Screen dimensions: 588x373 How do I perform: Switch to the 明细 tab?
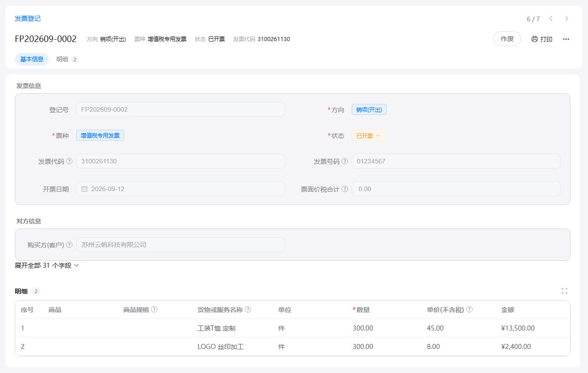(x=67, y=59)
